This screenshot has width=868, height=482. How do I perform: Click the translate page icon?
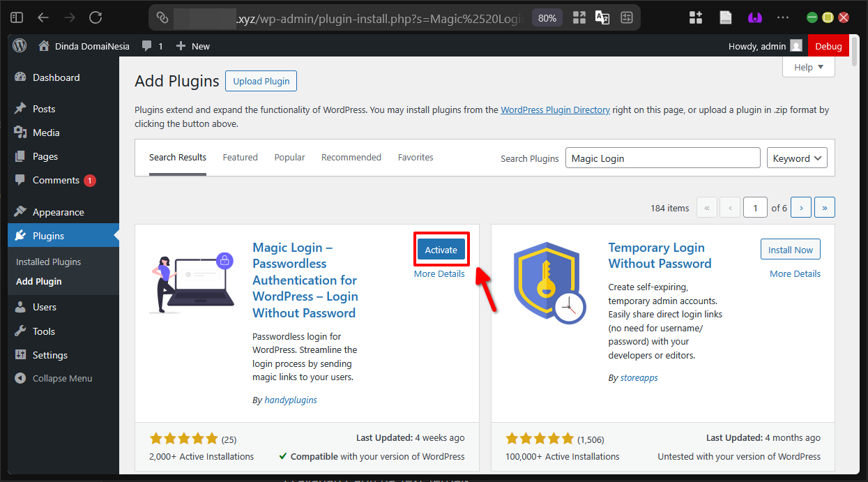click(602, 18)
